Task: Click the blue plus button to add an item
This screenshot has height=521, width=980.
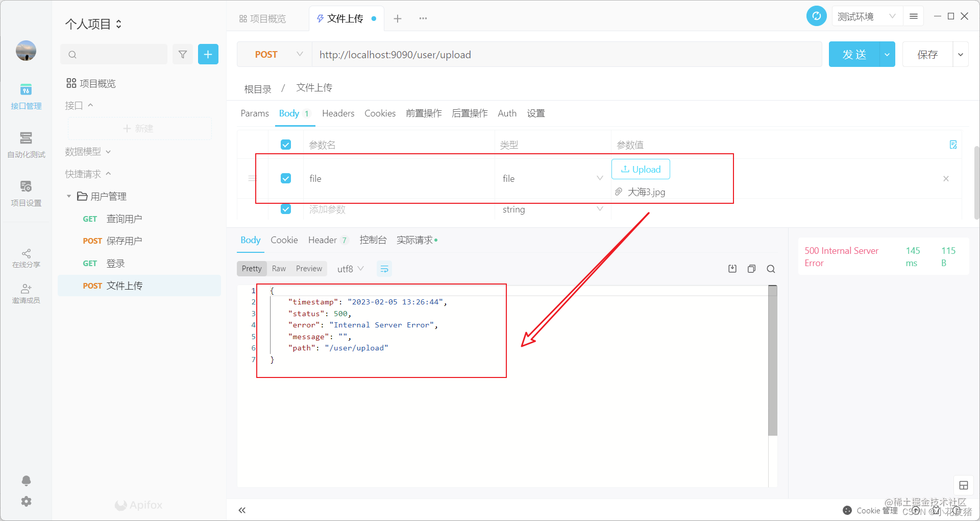Action: click(208, 54)
